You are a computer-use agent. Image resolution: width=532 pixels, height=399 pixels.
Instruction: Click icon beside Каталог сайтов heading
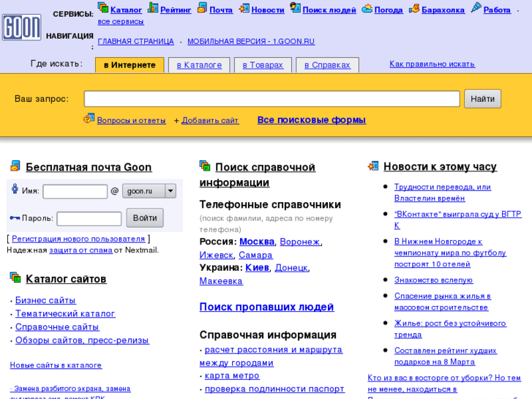click(15, 277)
